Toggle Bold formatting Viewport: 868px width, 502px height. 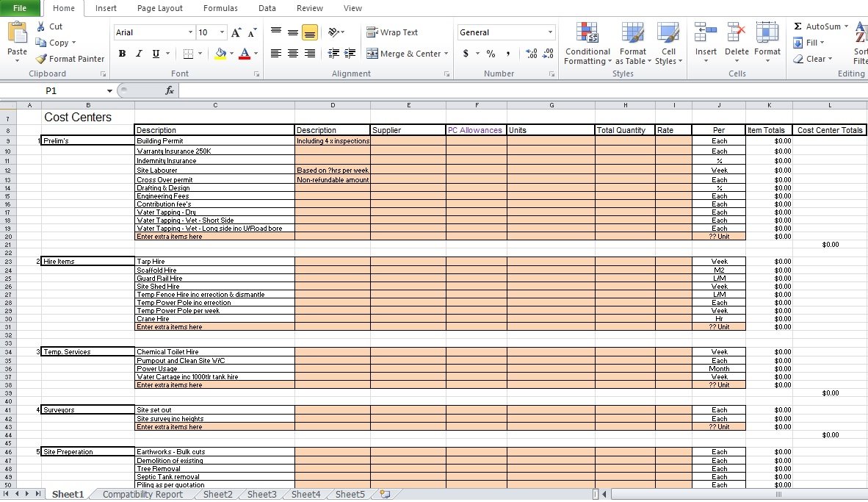click(122, 54)
